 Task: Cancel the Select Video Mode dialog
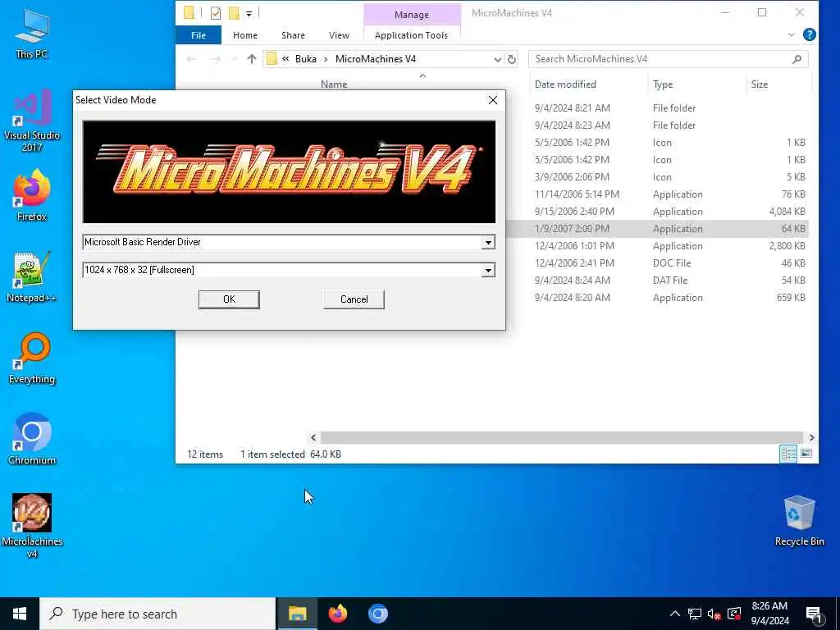tap(354, 299)
